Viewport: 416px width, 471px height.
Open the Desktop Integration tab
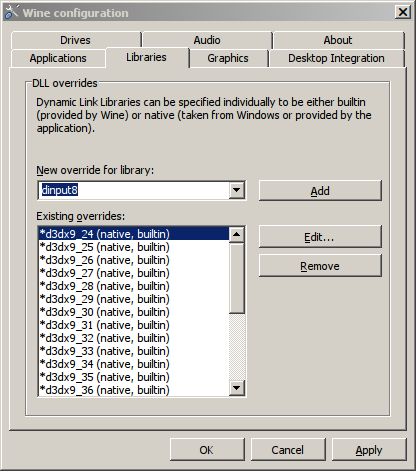pyautogui.click(x=337, y=58)
